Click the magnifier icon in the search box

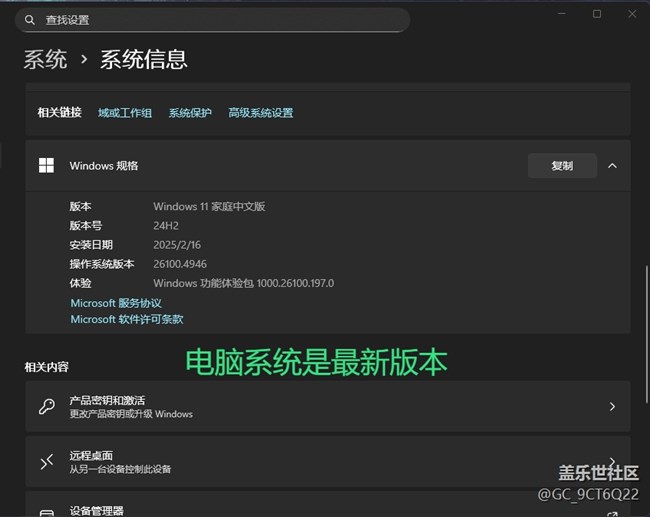[32, 20]
